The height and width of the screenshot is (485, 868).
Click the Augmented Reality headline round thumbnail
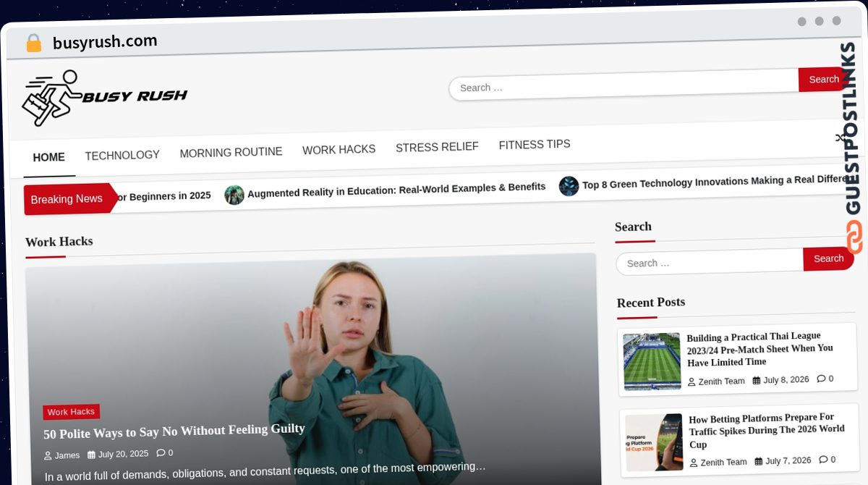pyautogui.click(x=234, y=195)
